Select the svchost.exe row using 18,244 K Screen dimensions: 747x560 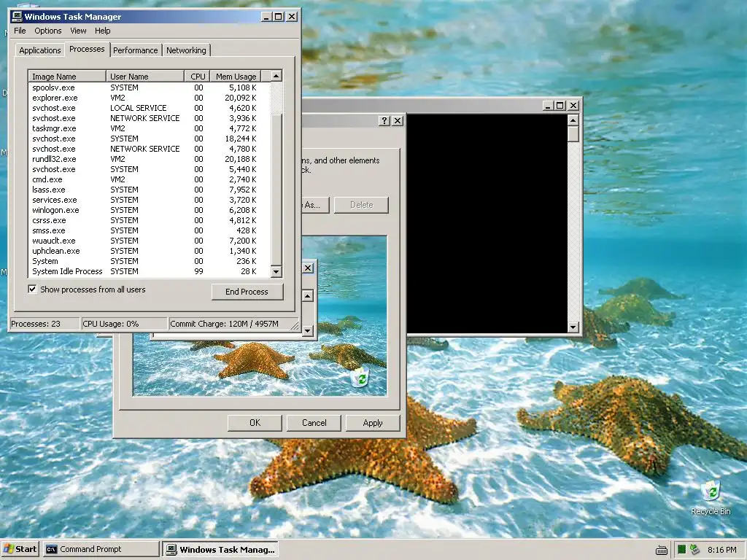(149, 139)
